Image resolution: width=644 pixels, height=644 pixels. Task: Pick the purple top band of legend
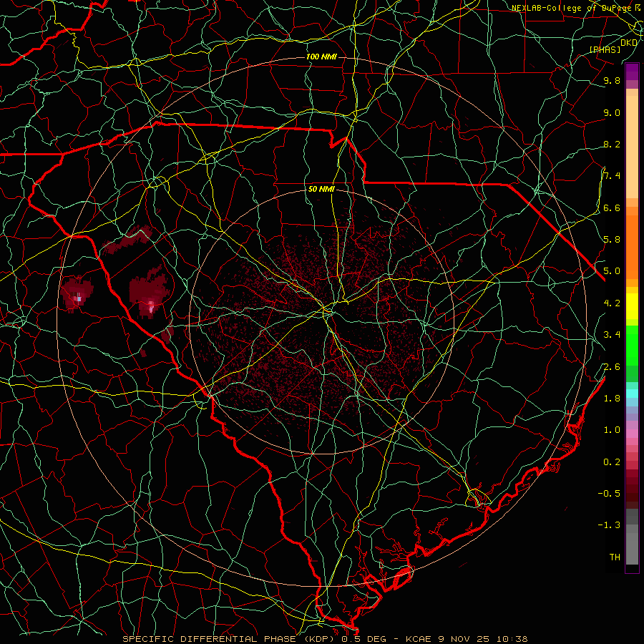[x=632, y=72]
